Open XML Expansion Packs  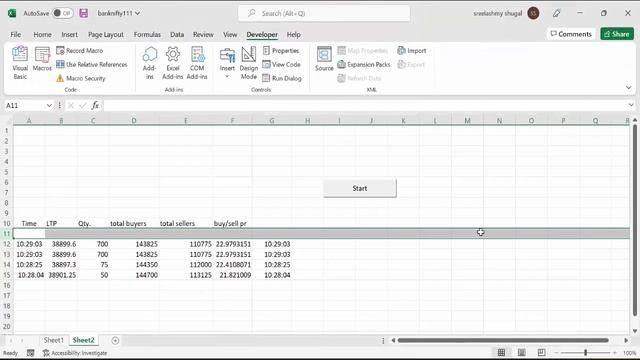point(364,64)
